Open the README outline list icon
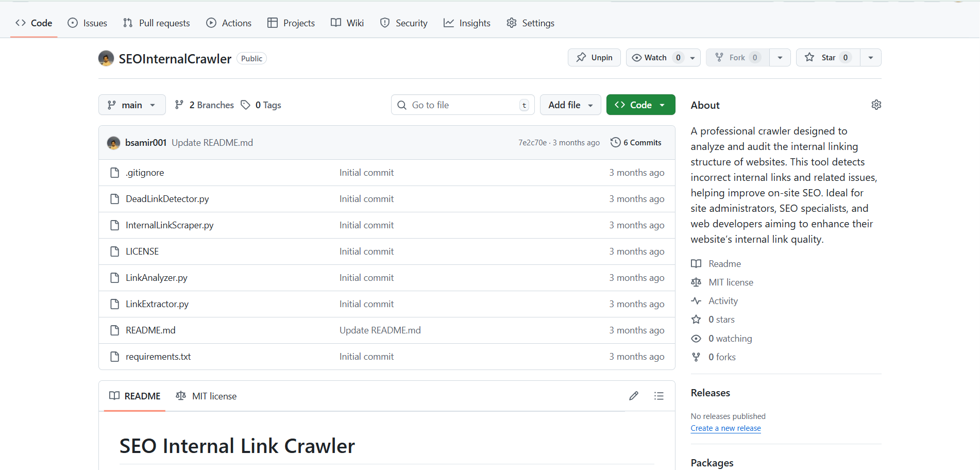This screenshot has height=470, width=980. (658, 396)
